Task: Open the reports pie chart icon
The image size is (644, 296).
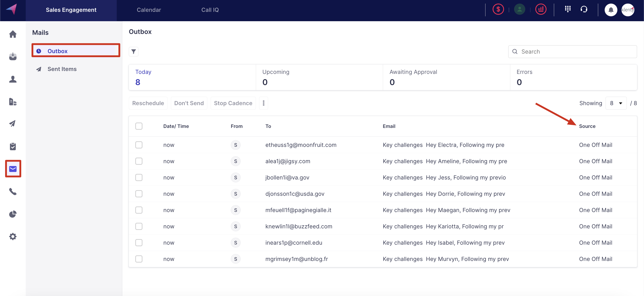Action: click(x=13, y=214)
